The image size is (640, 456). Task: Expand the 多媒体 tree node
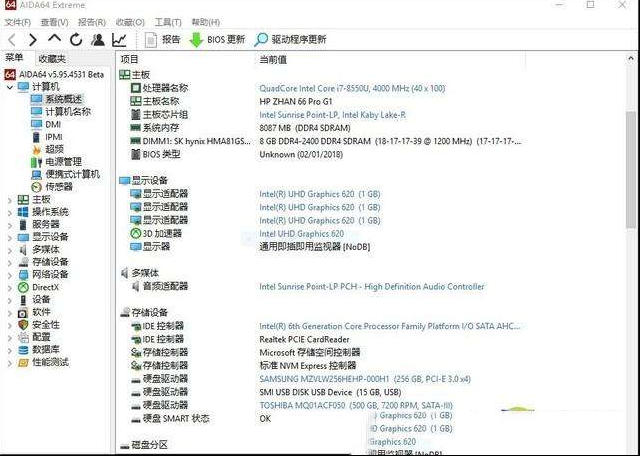tap(10, 250)
